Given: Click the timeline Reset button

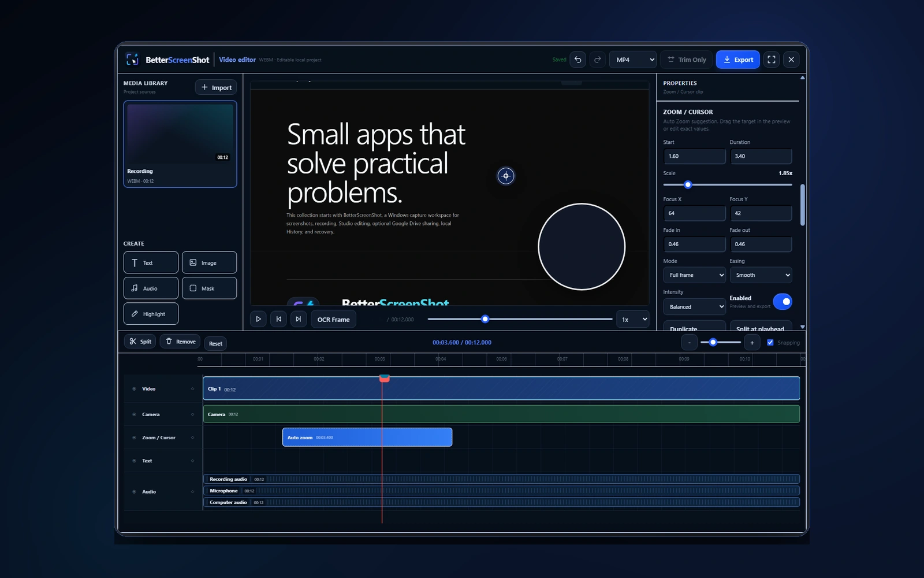Looking at the screenshot, I should (x=215, y=343).
